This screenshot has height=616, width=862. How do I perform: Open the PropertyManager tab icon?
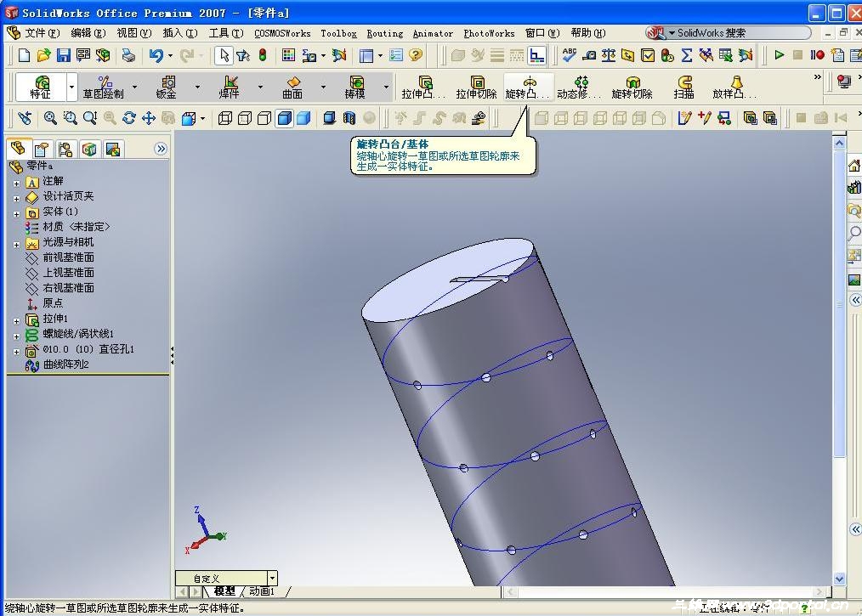pos(42,149)
